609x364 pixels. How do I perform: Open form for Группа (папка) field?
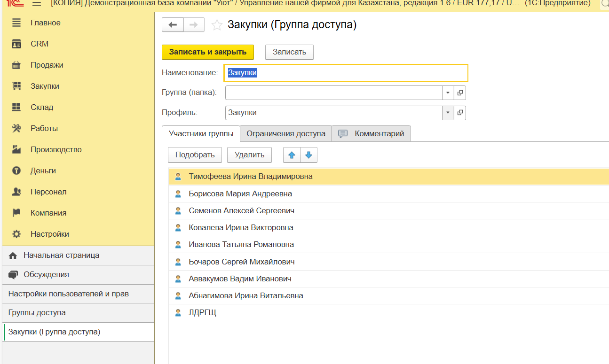pyautogui.click(x=460, y=93)
